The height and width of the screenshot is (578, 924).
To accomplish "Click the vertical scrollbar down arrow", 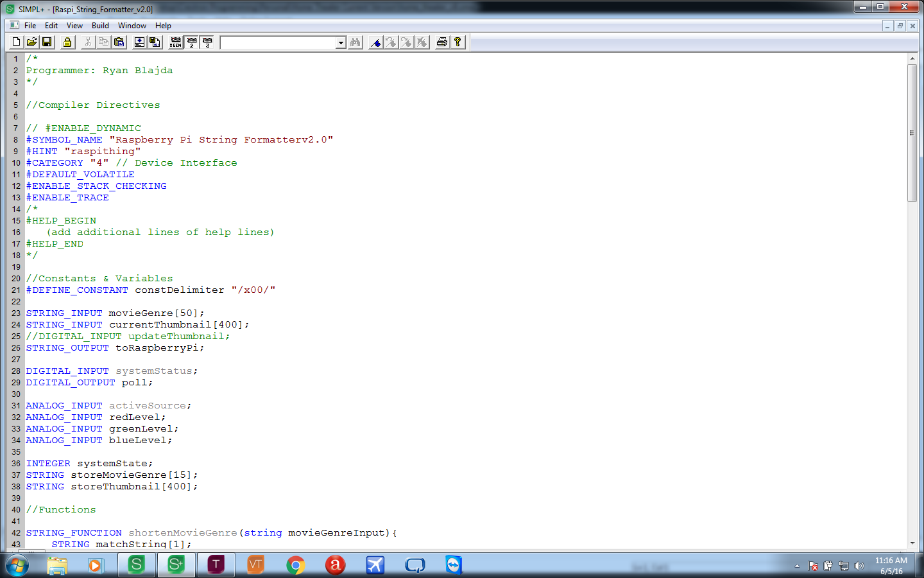I will coord(912,543).
